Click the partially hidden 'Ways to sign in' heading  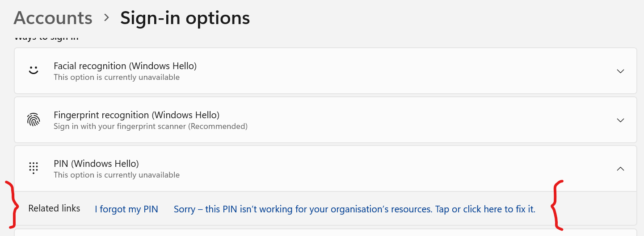point(46,38)
